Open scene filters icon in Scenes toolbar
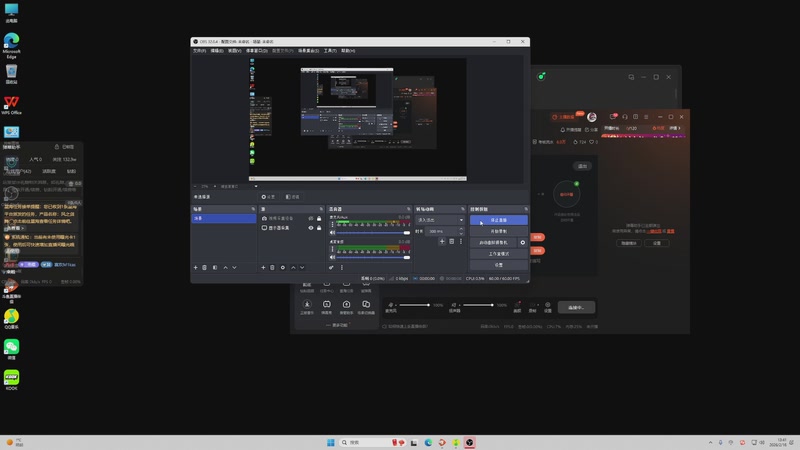This screenshot has height=450, width=800. click(215, 267)
